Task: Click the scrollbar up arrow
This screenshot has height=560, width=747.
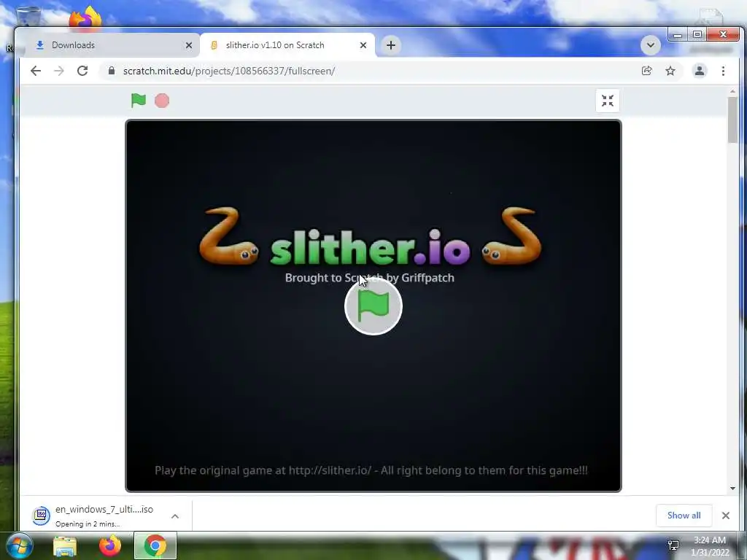Action: click(732, 91)
